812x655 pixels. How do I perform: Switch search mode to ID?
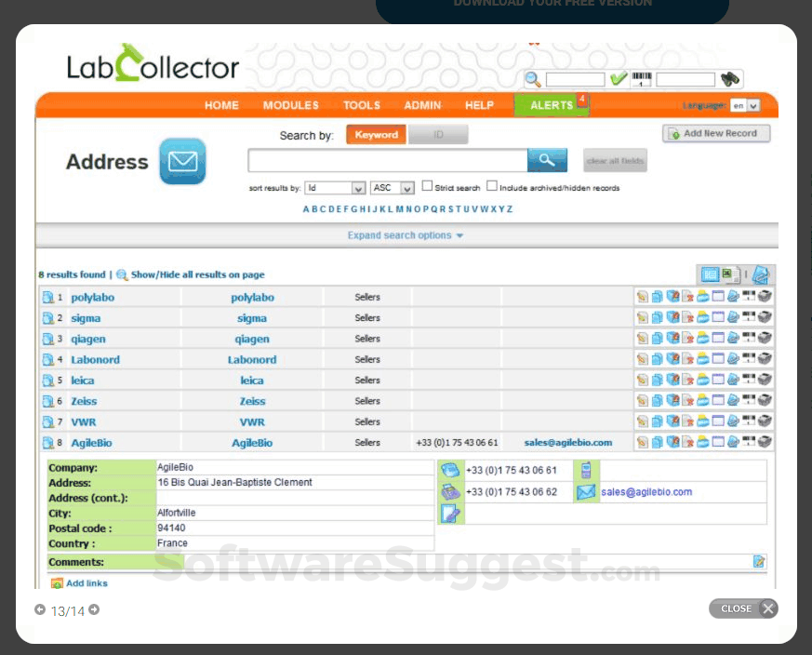437,134
